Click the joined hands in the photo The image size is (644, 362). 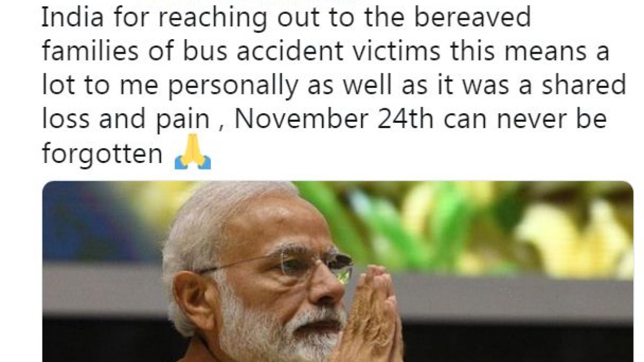[x=370, y=316]
